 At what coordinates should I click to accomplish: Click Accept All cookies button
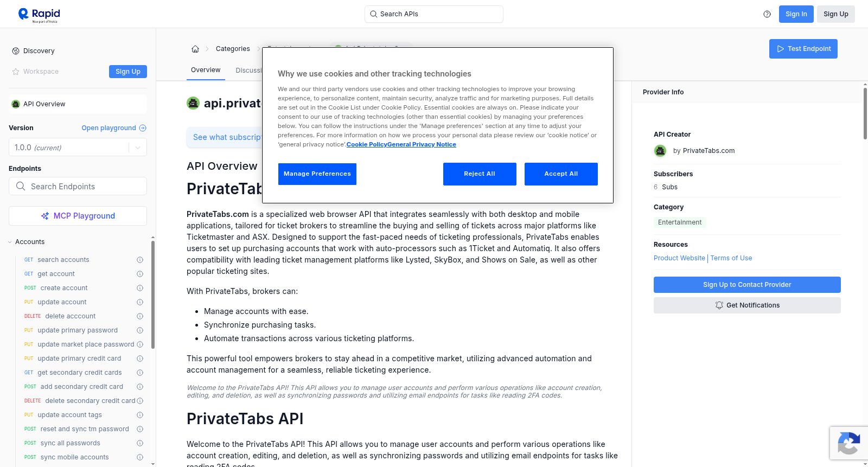(561, 174)
